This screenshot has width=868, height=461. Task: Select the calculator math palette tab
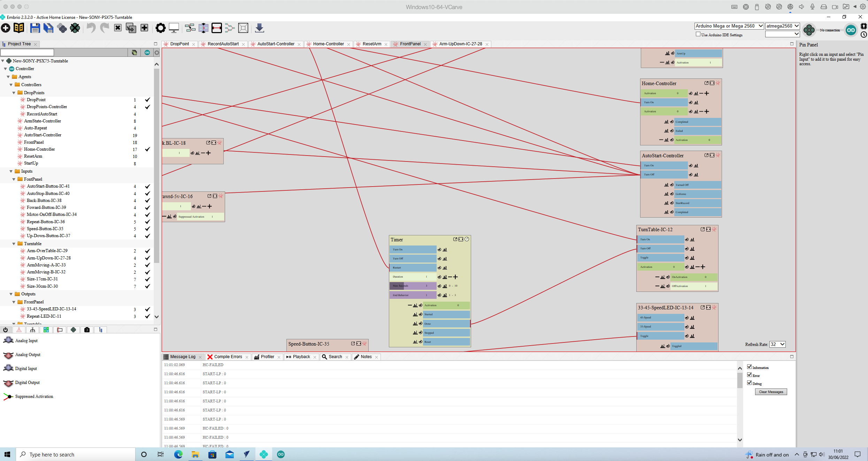click(46, 330)
